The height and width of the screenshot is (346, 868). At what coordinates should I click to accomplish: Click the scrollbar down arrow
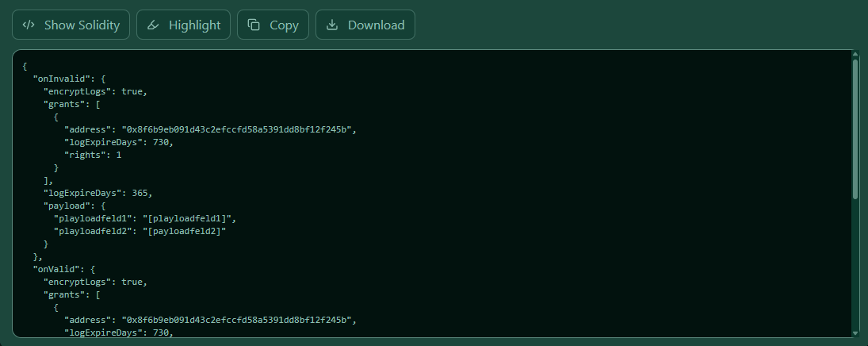point(855,334)
